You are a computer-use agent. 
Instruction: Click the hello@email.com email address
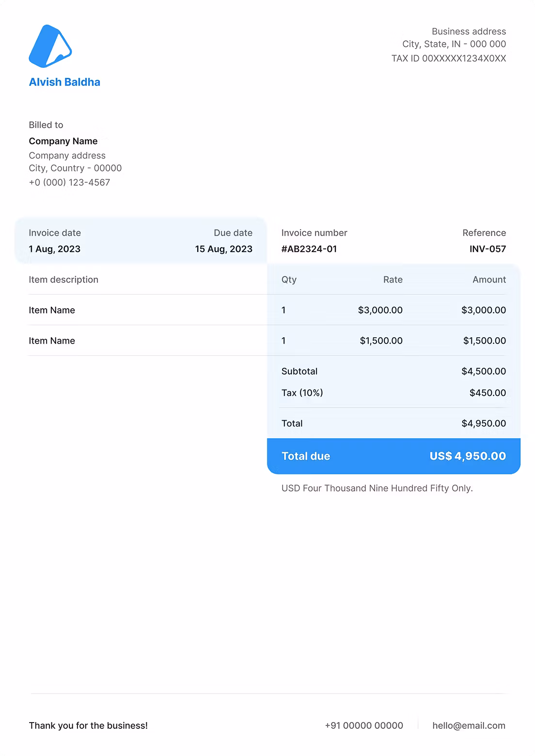[x=469, y=725]
